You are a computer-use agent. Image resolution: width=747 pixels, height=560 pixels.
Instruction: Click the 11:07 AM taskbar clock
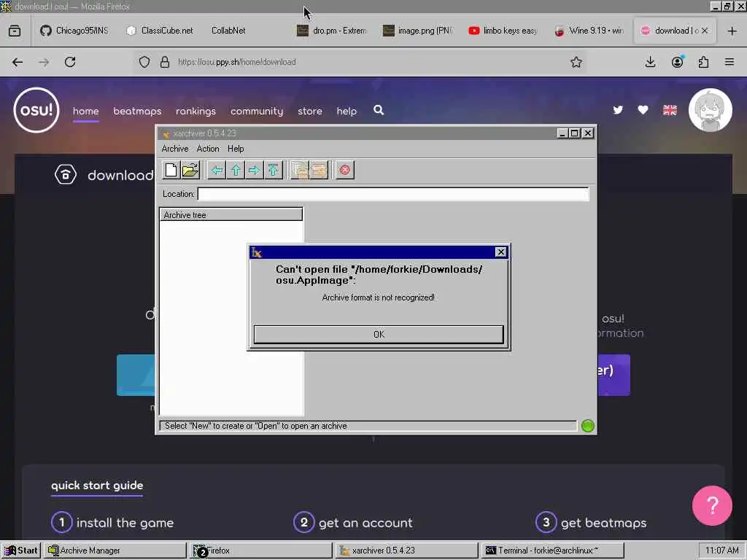tap(721, 551)
